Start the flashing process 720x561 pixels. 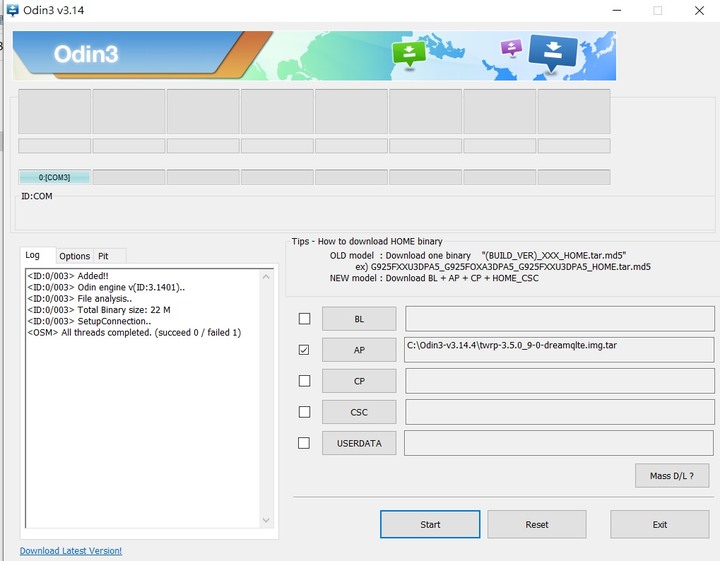pyautogui.click(x=430, y=524)
